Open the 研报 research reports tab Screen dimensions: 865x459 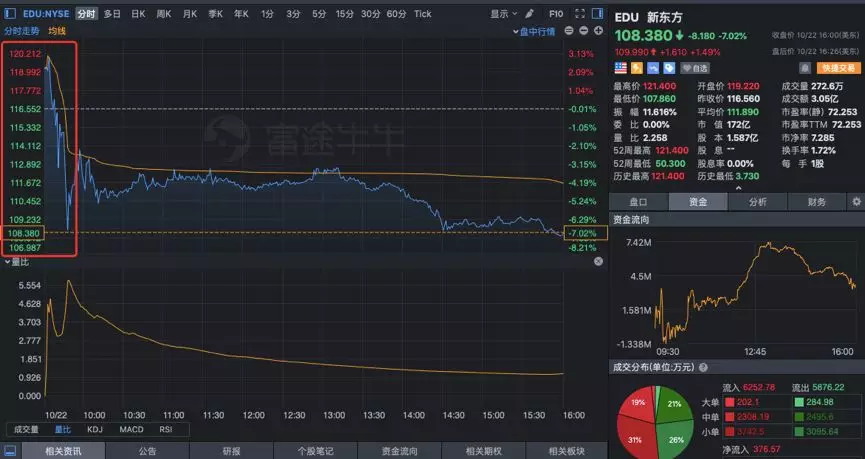[x=231, y=451]
